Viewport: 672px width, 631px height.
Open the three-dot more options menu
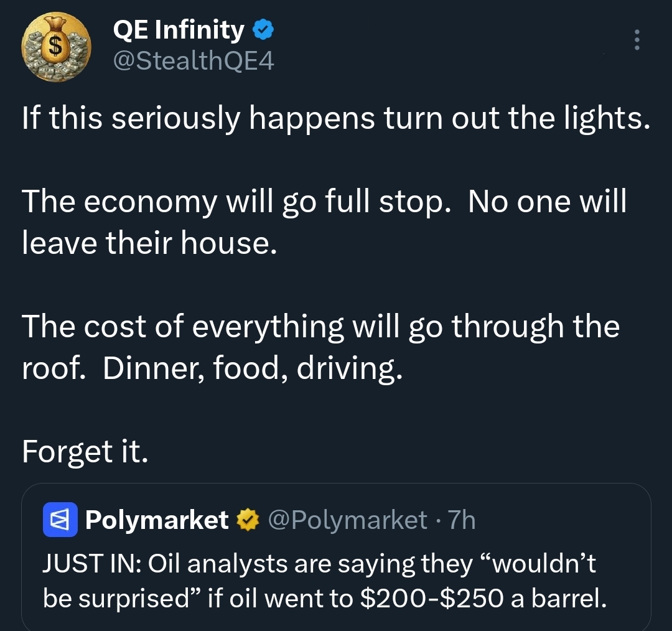(x=637, y=40)
